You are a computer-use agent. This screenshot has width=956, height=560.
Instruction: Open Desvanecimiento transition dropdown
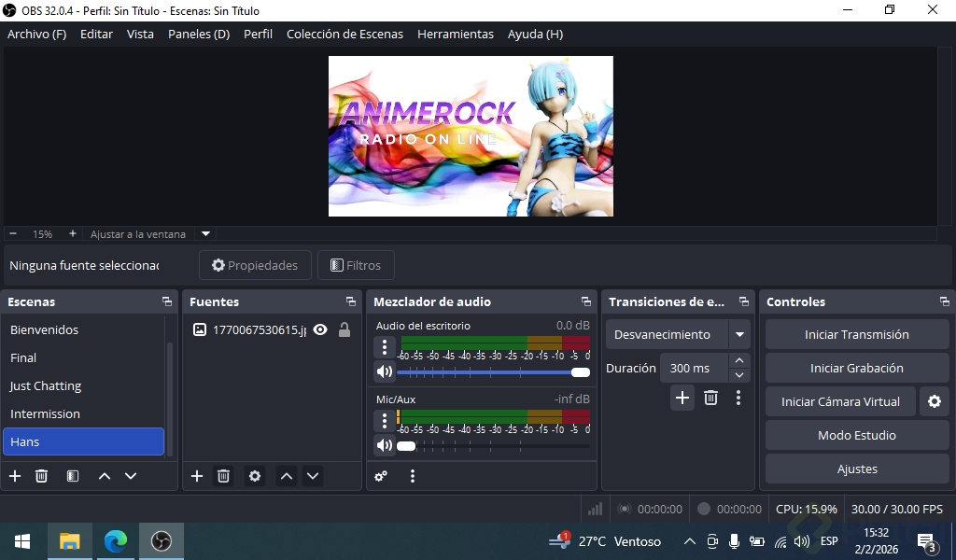point(678,334)
